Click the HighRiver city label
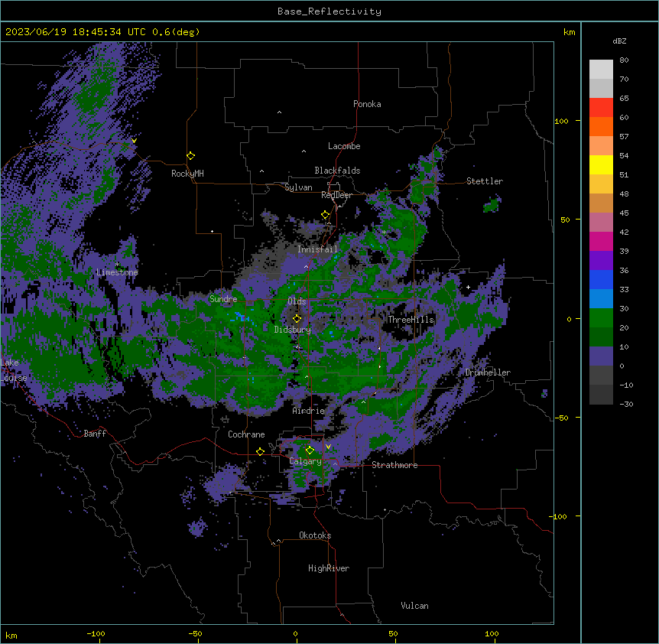Screen dimensions: 659x644 (x=329, y=568)
